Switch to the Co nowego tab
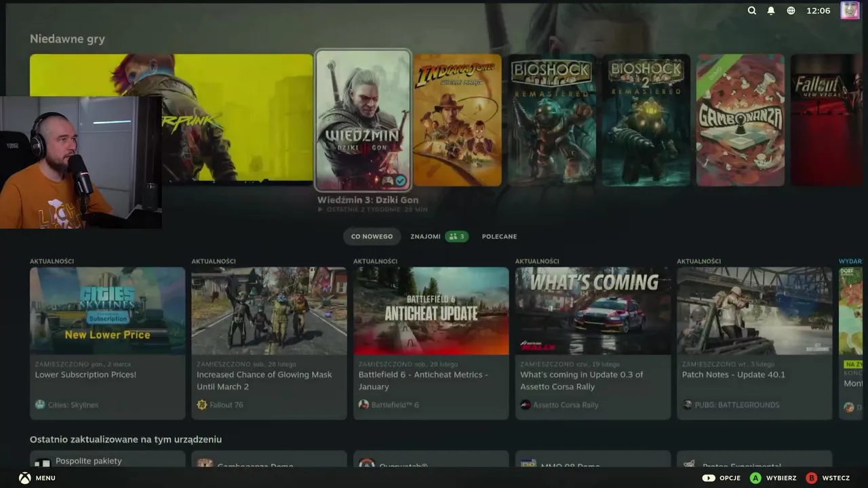Viewport: 868px width, 488px height. (372, 237)
